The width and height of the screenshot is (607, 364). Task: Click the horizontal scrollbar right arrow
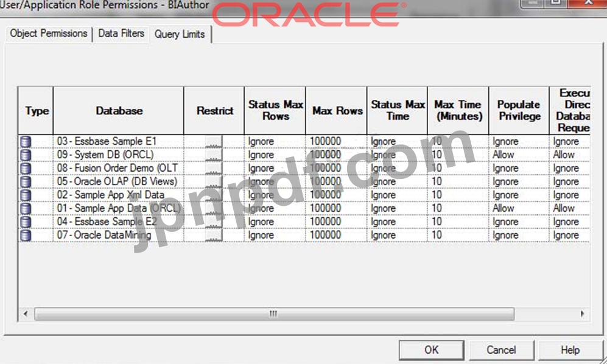point(582,314)
